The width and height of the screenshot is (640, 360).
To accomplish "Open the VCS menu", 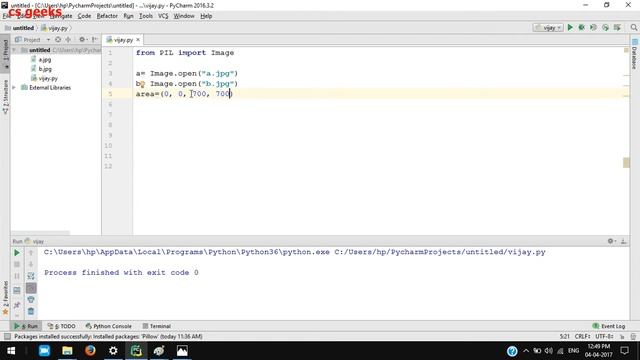I will 163,16.
